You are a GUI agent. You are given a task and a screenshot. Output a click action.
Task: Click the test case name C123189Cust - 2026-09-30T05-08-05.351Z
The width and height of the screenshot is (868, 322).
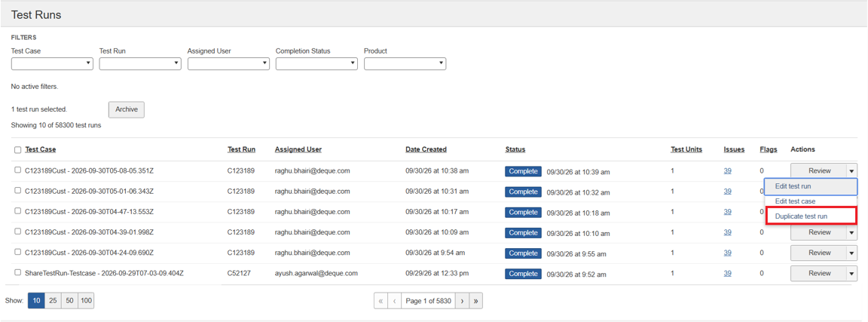pyautogui.click(x=89, y=170)
